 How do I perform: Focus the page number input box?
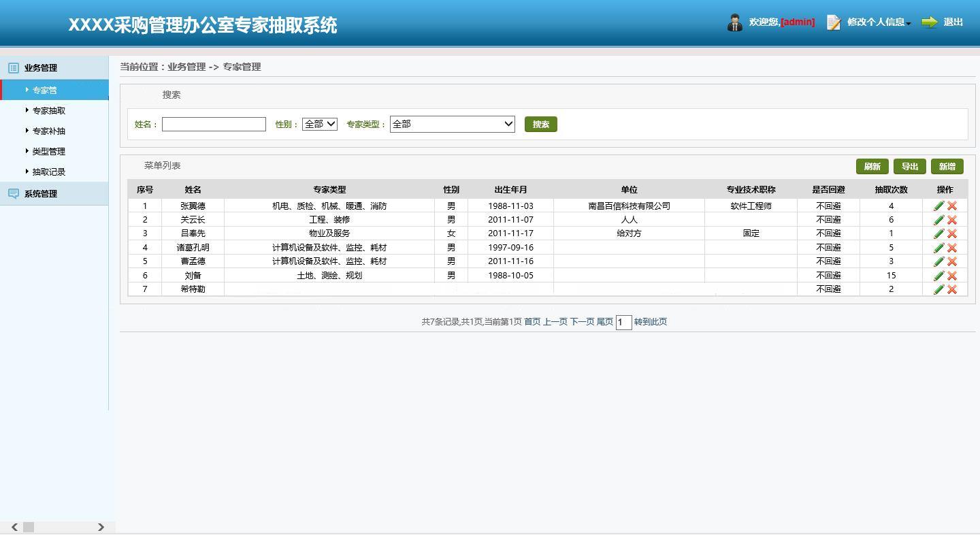tap(624, 322)
